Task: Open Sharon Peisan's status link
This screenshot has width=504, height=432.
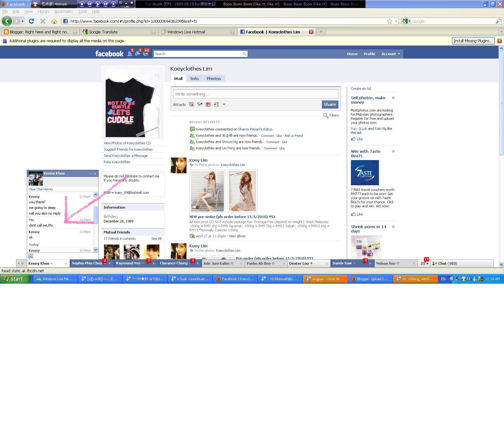Action: [255, 129]
